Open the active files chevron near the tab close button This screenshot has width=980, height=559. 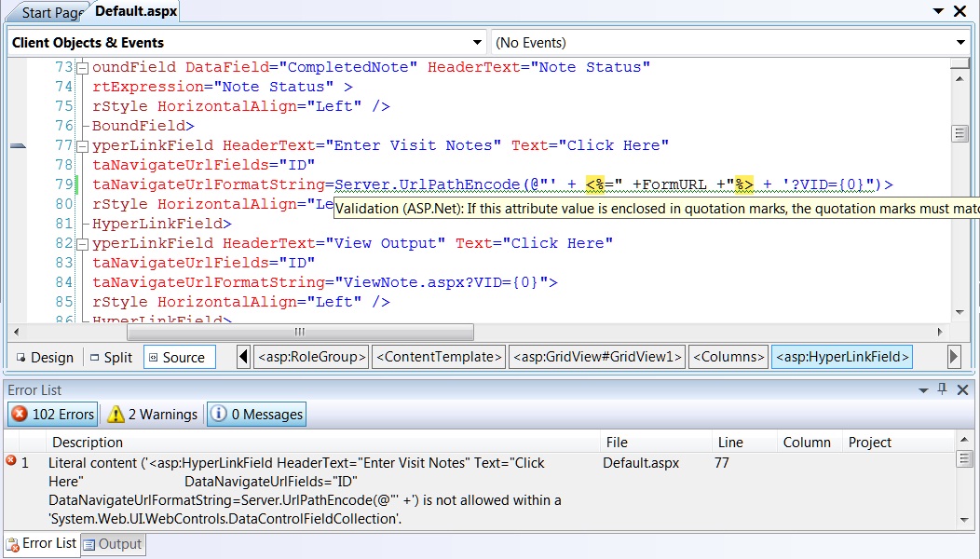[940, 11]
